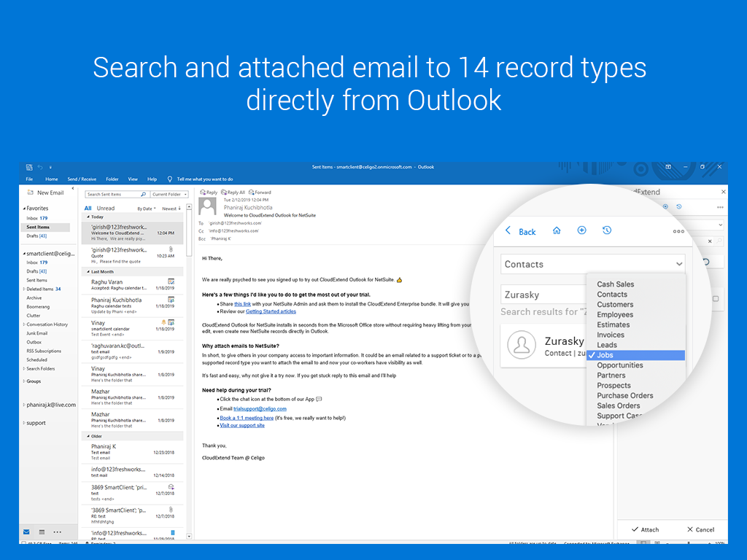Image resolution: width=747 pixels, height=560 pixels.
Task: Click Forward in reading pane
Action: coord(260,192)
